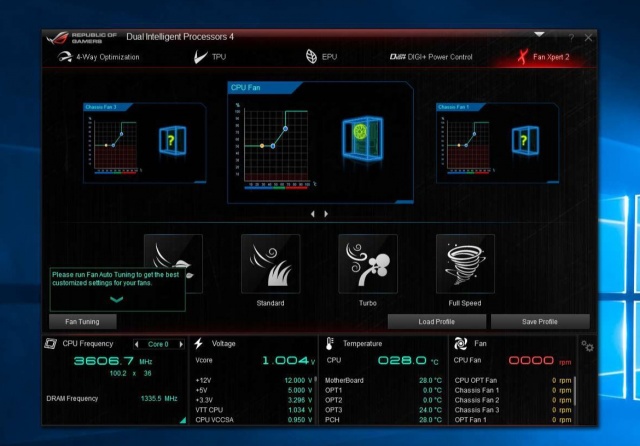
Task: Click the MotherBoard temperature row
Action: 383,380
